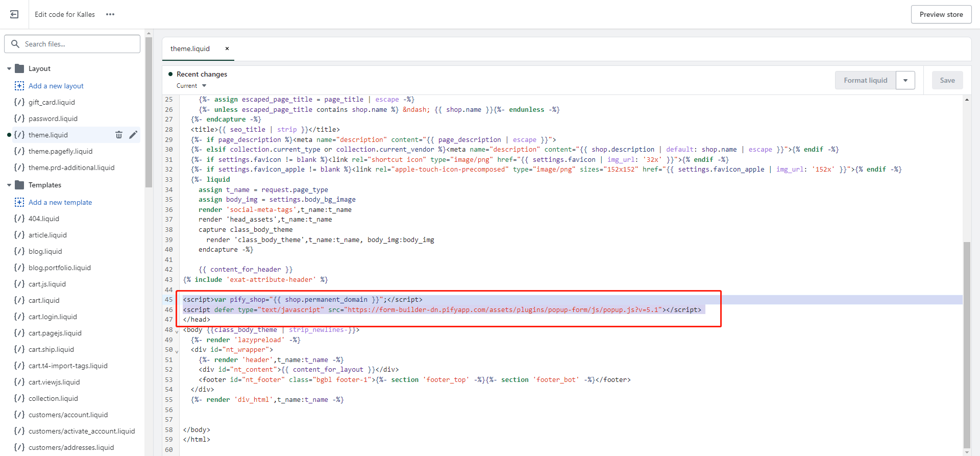This screenshot has height=456, width=980.
Task: Click the liquid icon beside gift_card.liquid
Action: (x=19, y=102)
